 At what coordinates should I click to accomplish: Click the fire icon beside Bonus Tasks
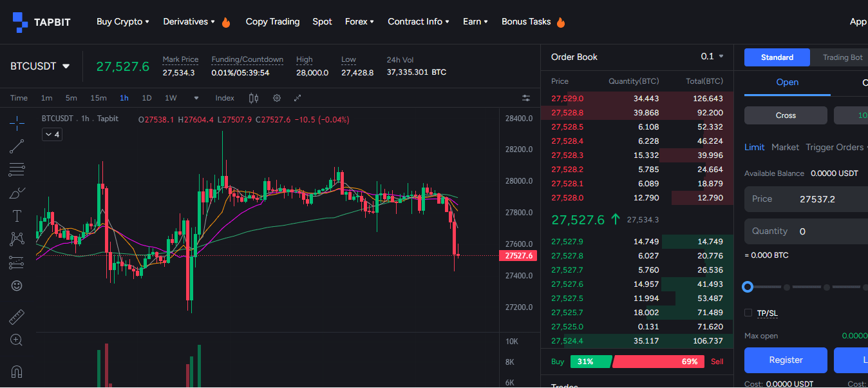(561, 22)
